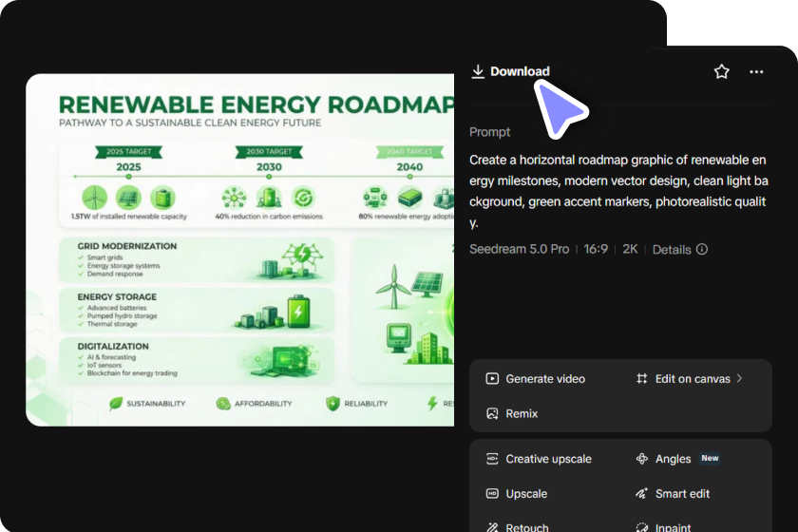
Task: Open Edit on canvas
Action: tap(693, 379)
